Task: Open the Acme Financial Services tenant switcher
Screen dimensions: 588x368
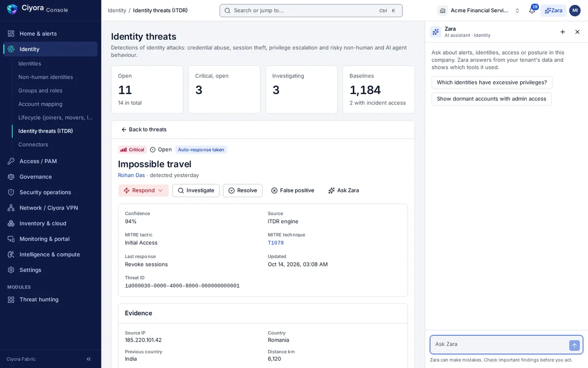Action: point(479,10)
